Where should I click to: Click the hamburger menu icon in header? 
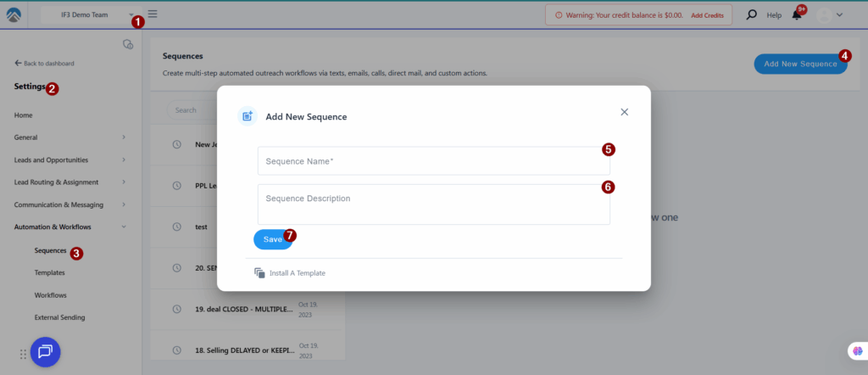153,14
